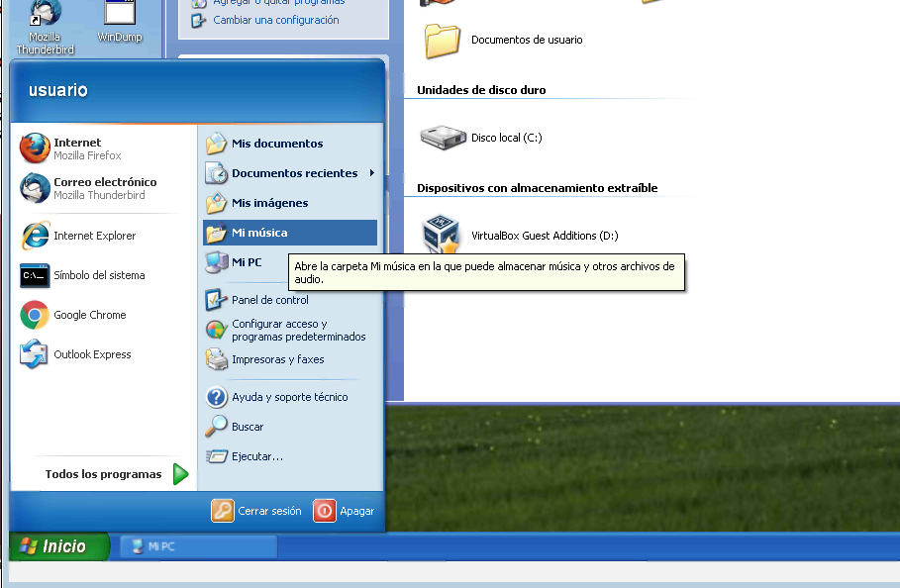900x588 pixels.
Task: Open Mis documentos from Start menu
Action: click(x=276, y=144)
